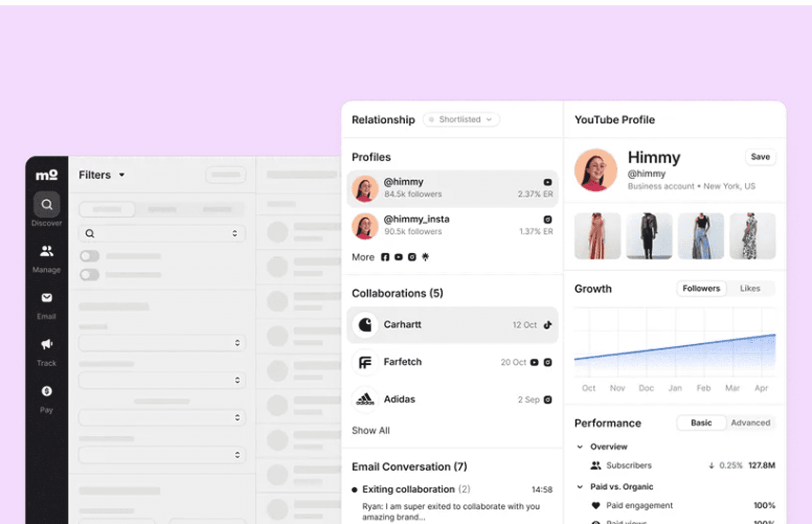This screenshot has height=524, width=812.
Task: Click the black outfit post thumbnail
Action: (649, 236)
